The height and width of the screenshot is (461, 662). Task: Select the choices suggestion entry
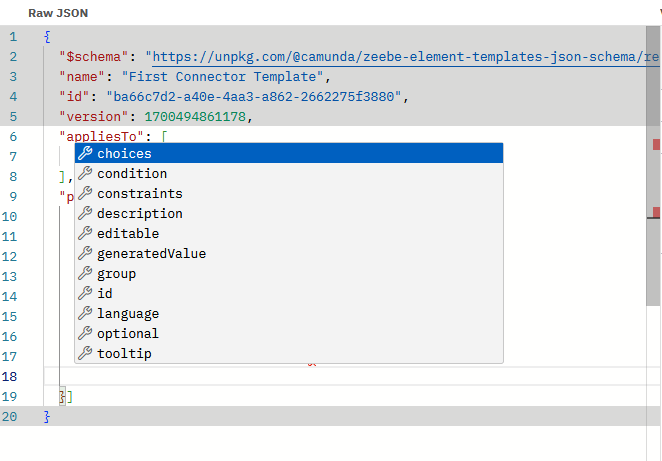coord(125,153)
